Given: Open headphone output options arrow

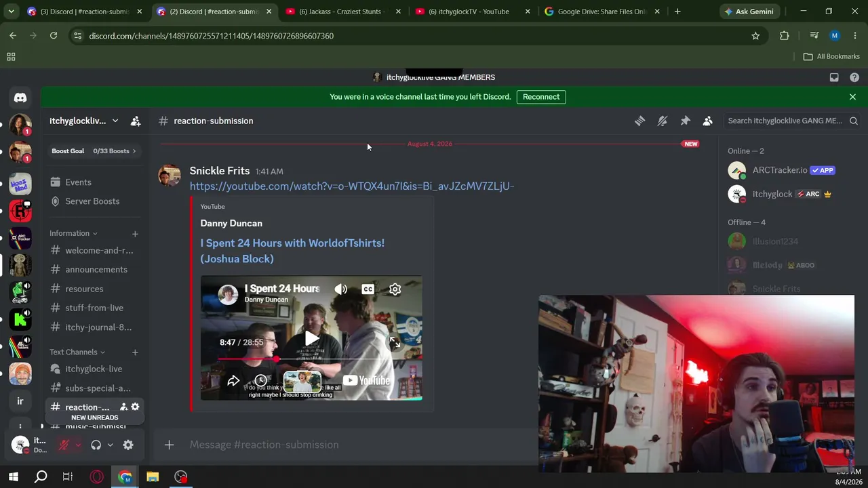Looking at the screenshot, I should click(110, 445).
